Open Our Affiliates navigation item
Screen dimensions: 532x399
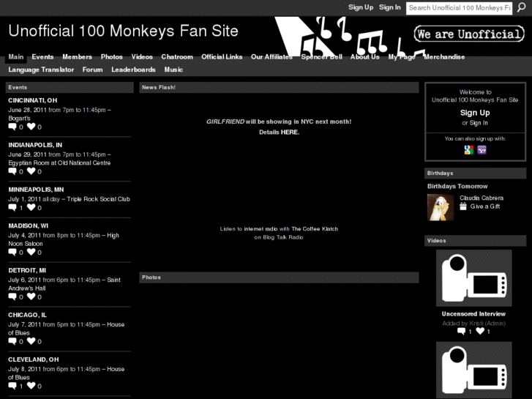point(271,56)
